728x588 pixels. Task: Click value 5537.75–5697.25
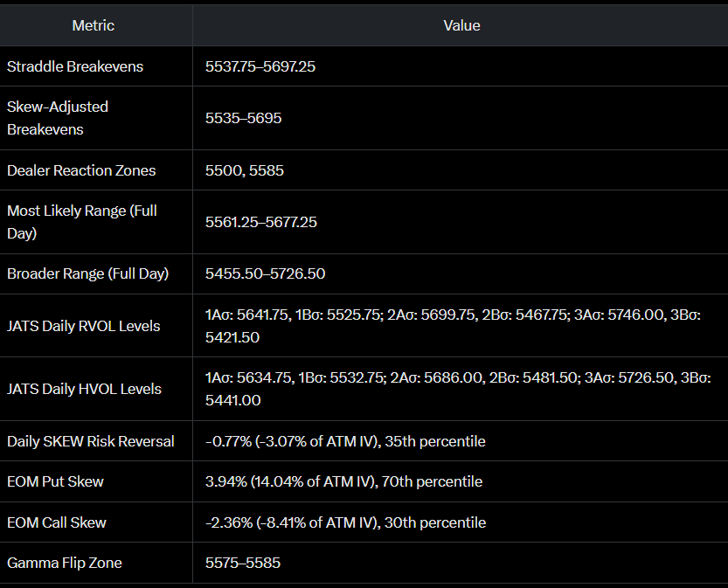click(x=260, y=66)
